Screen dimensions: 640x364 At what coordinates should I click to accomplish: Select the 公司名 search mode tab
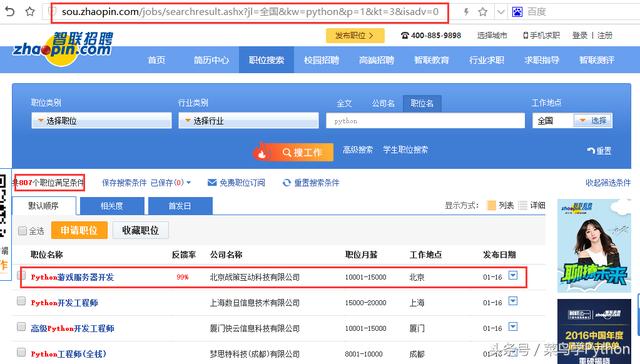(383, 104)
